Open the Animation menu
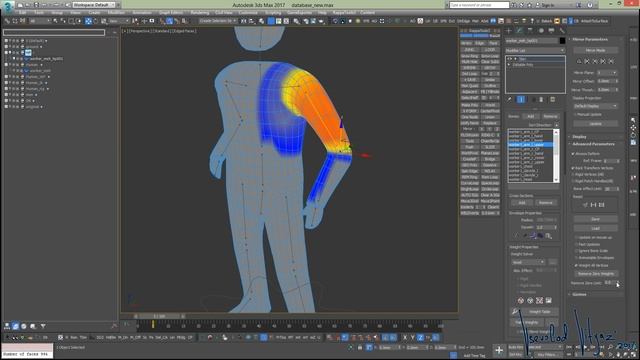The image size is (640, 360). click(142, 13)
